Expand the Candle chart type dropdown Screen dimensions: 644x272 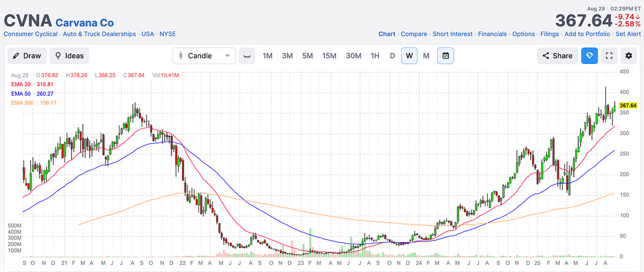[x=204, y=56]
